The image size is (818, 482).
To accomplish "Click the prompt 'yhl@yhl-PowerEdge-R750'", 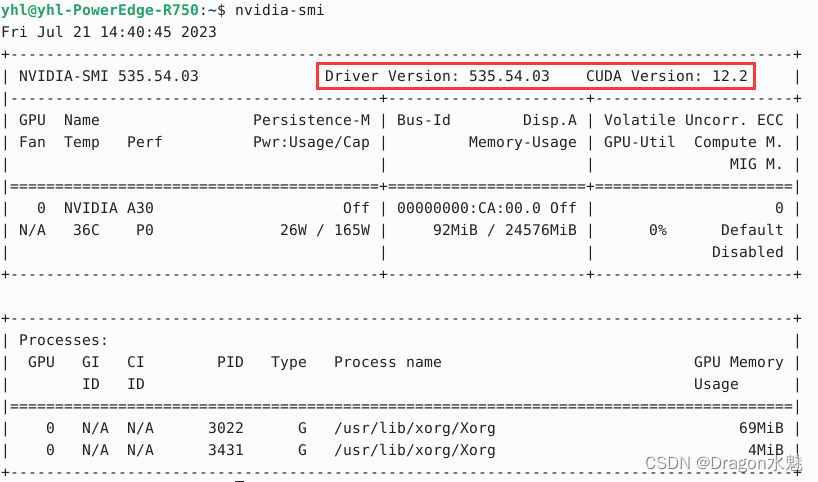I will 100,10.
